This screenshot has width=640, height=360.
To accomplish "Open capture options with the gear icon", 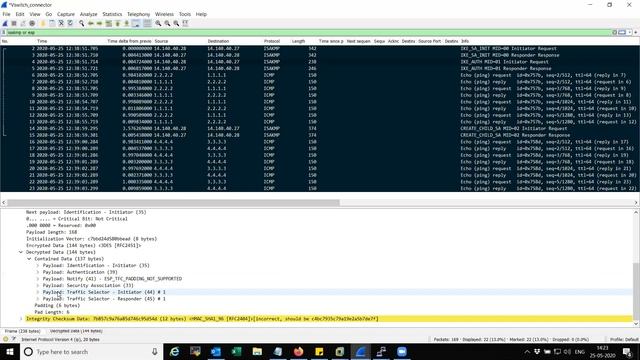I will (32, 23).
